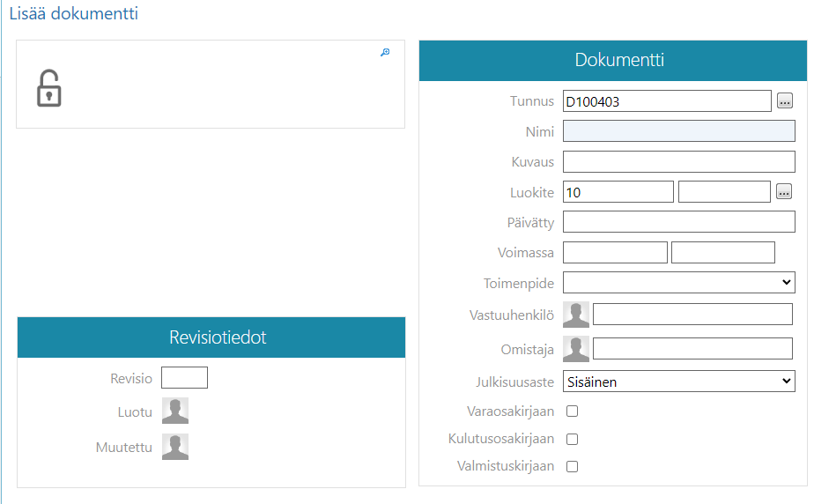The image size is (814, 504).
Task: Enable the Varaosakirjaan checkbox
Action: click(572, 411)
